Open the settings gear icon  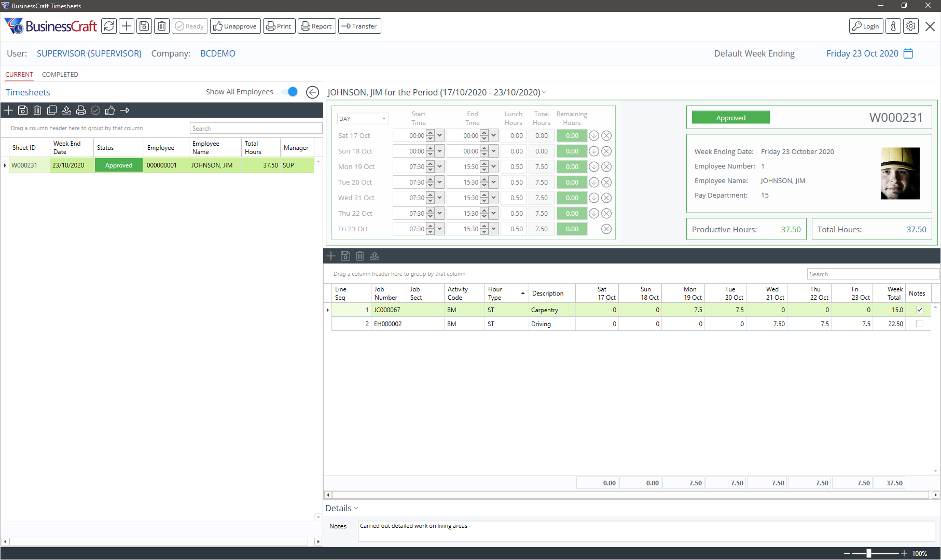[911, 26]
